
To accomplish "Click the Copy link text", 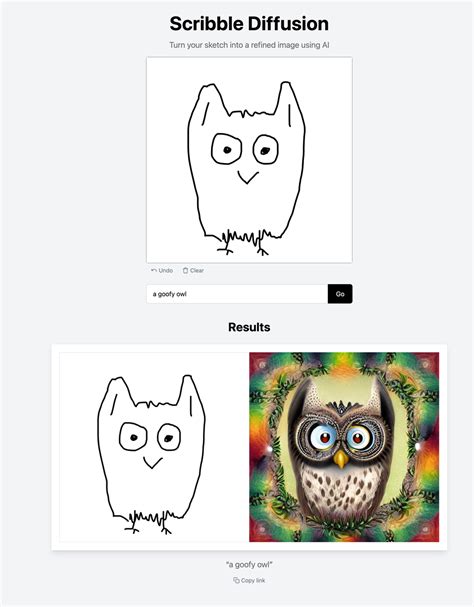I will click(253, 580).
